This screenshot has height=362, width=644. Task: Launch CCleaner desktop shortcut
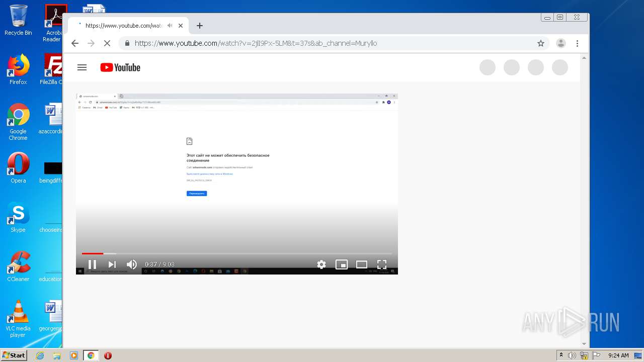tap(18, 266)
